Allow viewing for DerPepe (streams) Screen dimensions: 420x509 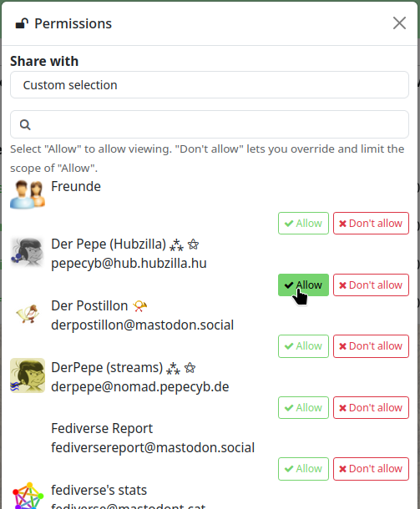303,408
